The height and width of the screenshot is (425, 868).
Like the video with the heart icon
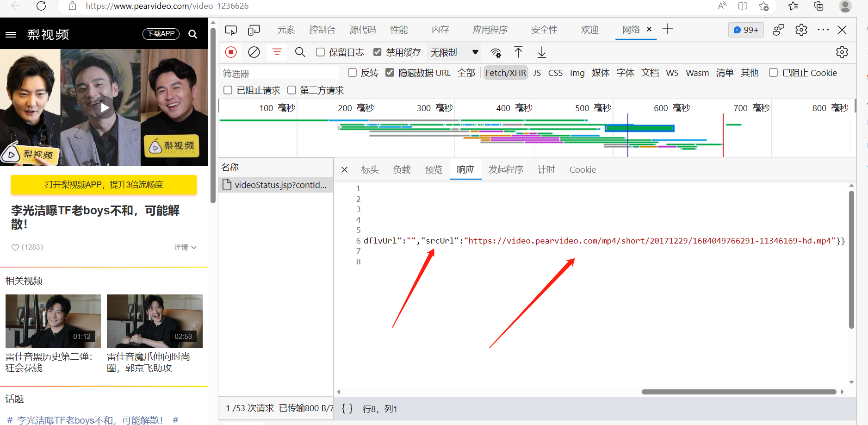tap(15, 247)
